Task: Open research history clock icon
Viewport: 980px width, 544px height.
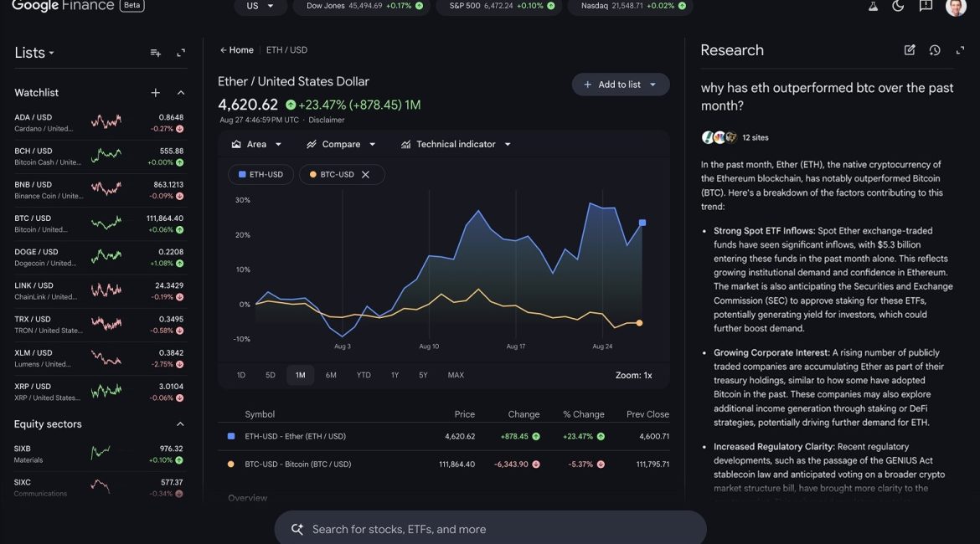Action: click(935, 50)
